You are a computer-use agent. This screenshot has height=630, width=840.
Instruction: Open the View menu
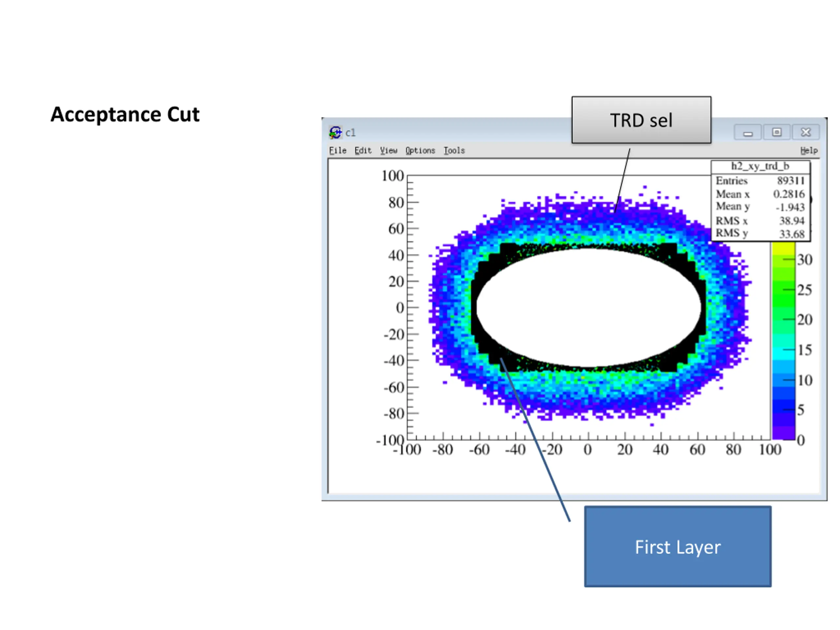click(388, 150)
